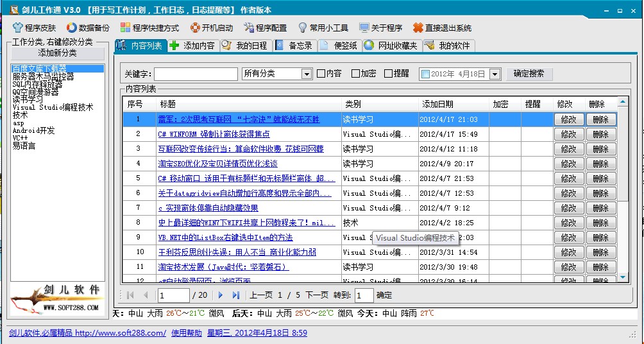Open link c 实现窗体停靠自动隐藏效果
644x344 pixels.
coord(208,209)
